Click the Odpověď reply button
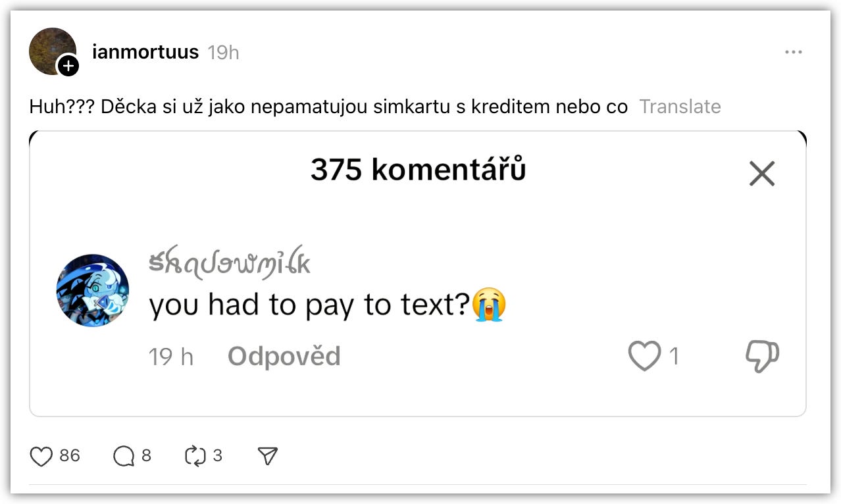Screen dimensions: 841x504 click(284, 357)
